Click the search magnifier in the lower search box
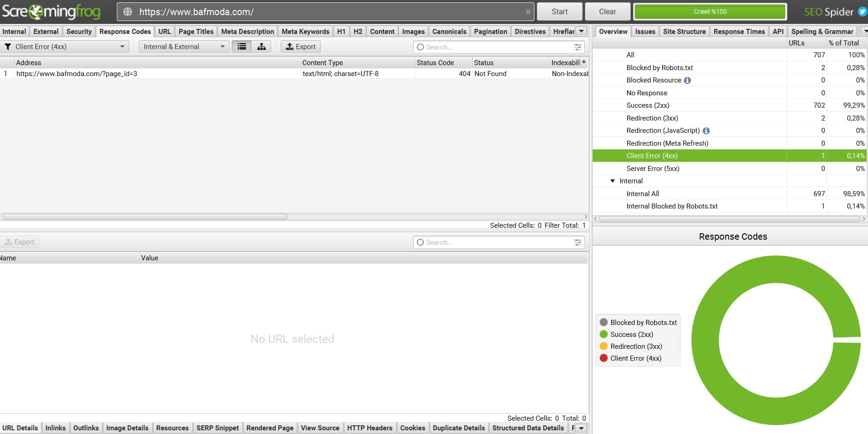 tap(420, 242)
